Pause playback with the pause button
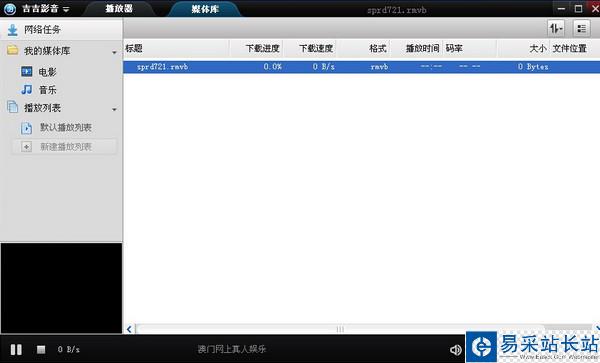The image size is (600, 363). coord(16,349)
